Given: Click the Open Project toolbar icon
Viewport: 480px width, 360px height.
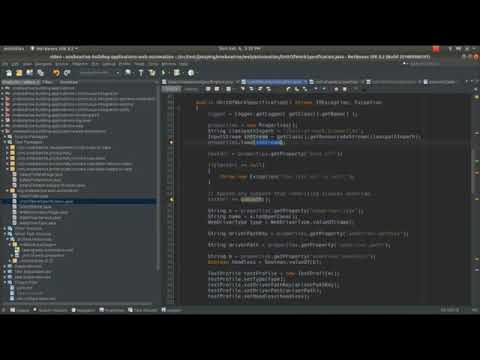Looking at the screenshot, I should coord(30,73).
